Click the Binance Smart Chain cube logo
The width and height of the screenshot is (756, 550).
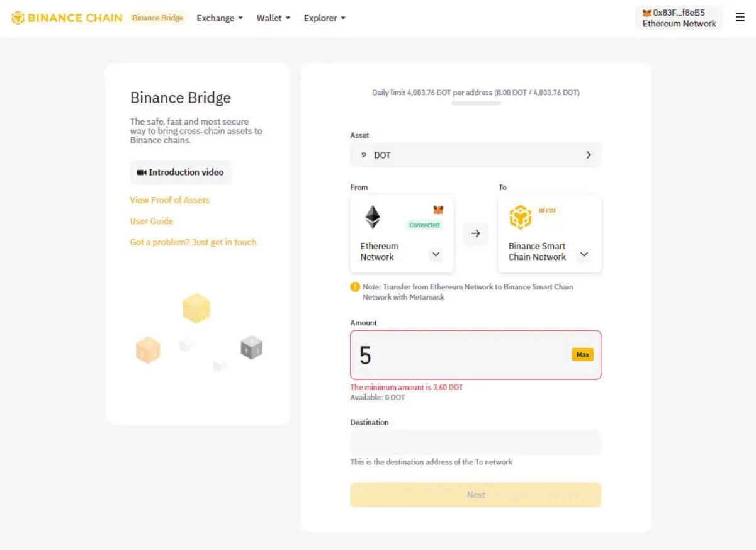point(521,218)
